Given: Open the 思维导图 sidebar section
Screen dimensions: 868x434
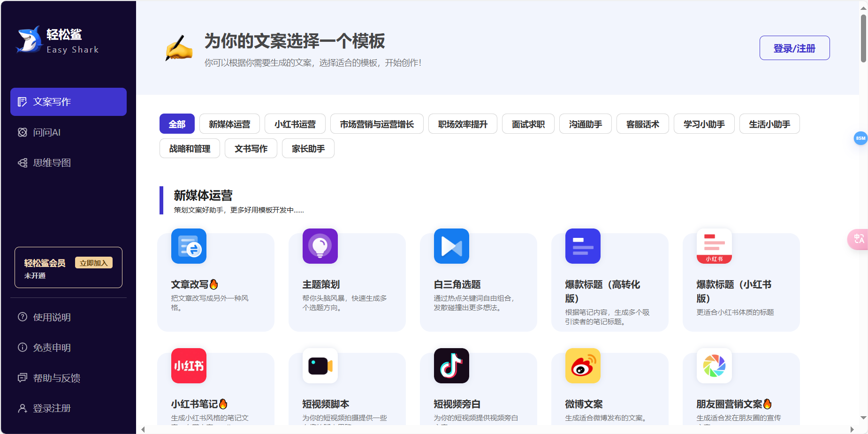Looking at the screenshot, I should [51, 162].
